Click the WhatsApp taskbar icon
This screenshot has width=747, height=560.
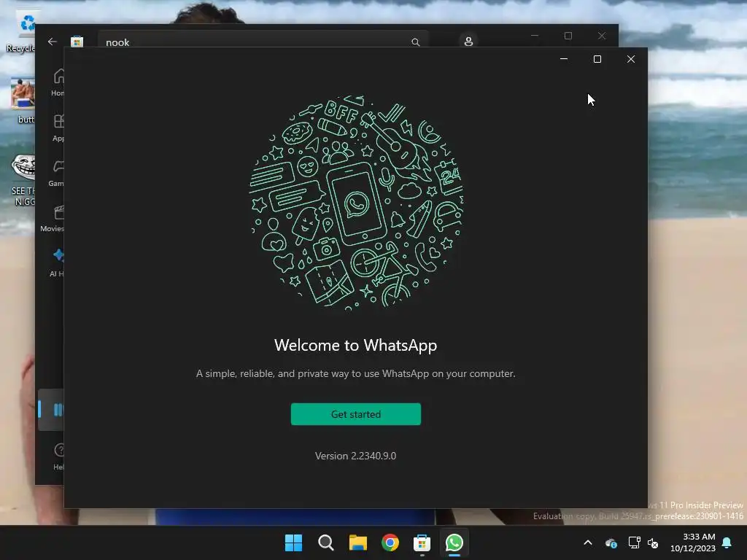[x=454, y=542]
